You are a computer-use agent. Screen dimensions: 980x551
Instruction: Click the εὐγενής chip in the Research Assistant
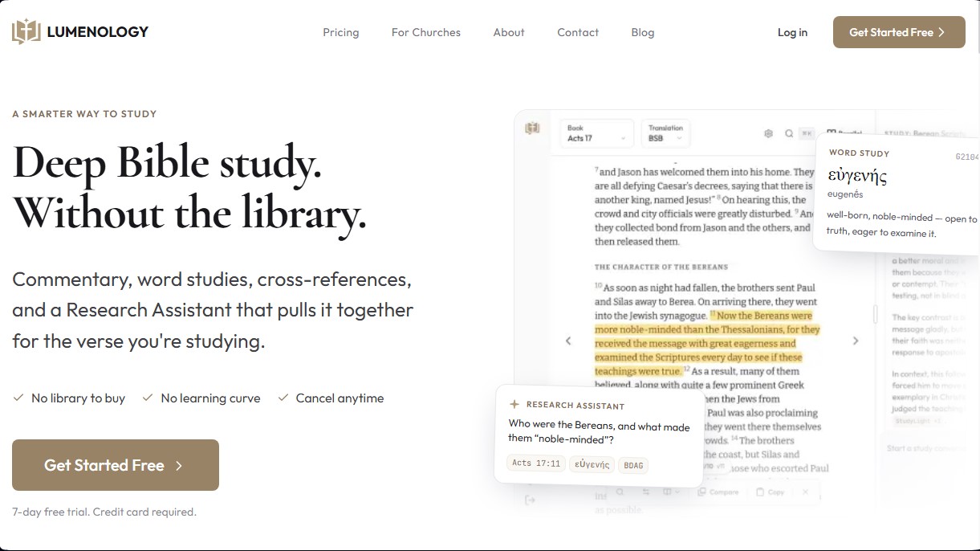[591, 464]
